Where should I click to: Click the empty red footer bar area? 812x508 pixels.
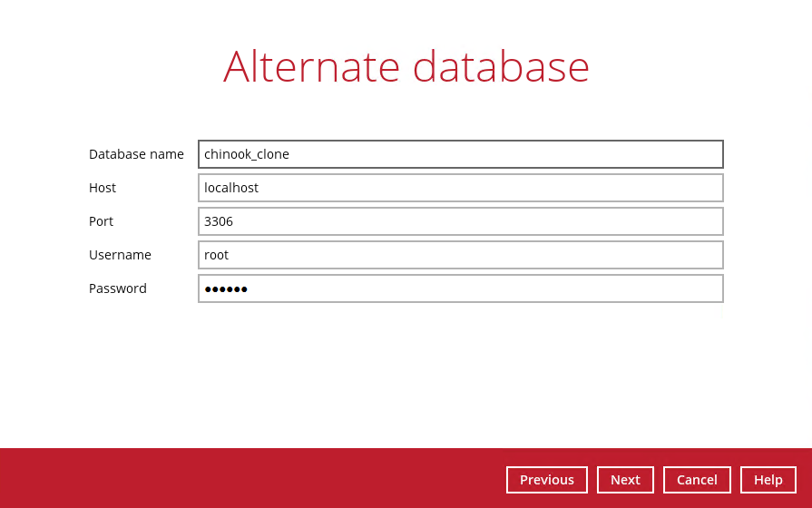[x=245, y=478]
